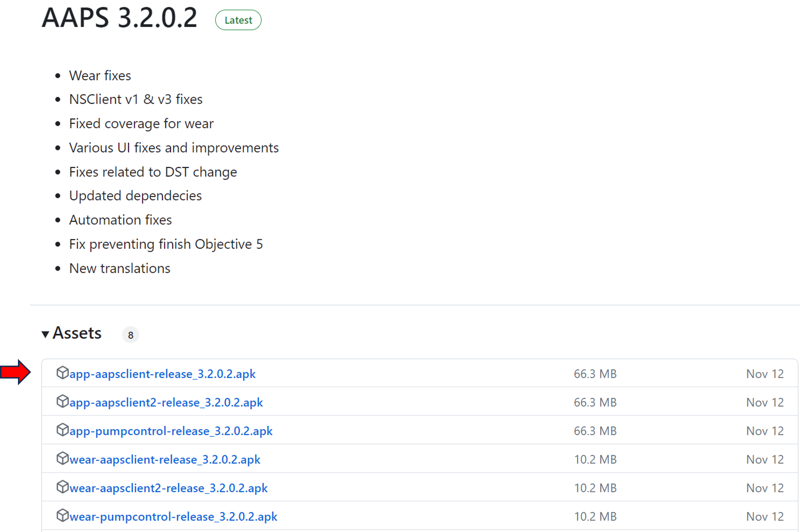800x532 pixels.
Task: Click the green Latest badge
Action: (238, 20)
